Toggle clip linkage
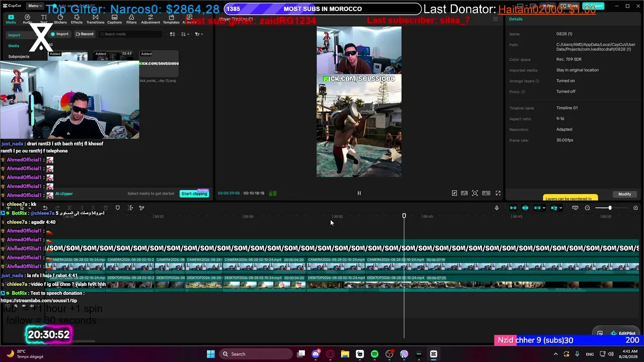The width and height of the screenshot is (644, 362). click(537, 208)
